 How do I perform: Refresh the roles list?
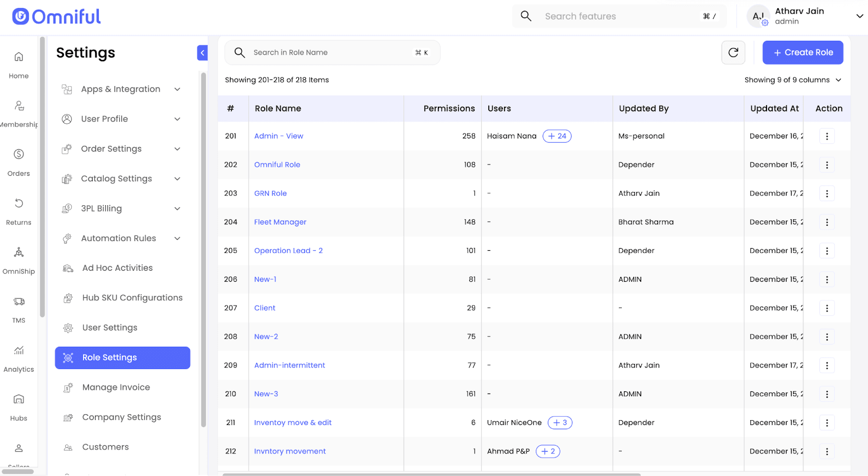[x=733, y=53]
